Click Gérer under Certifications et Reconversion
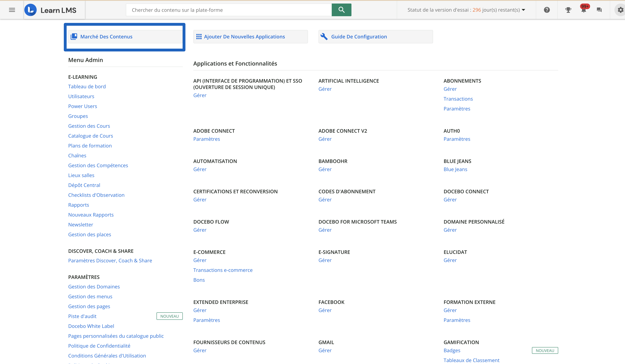The width and height of the screenshot is (625, 364). (200, 200)
